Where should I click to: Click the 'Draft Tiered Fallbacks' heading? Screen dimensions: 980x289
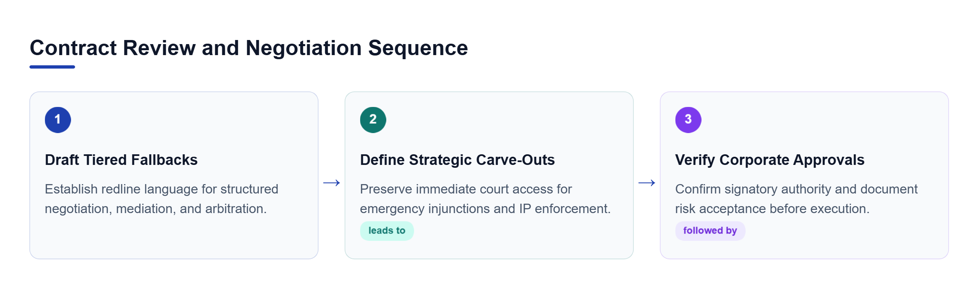click(121, 160)
